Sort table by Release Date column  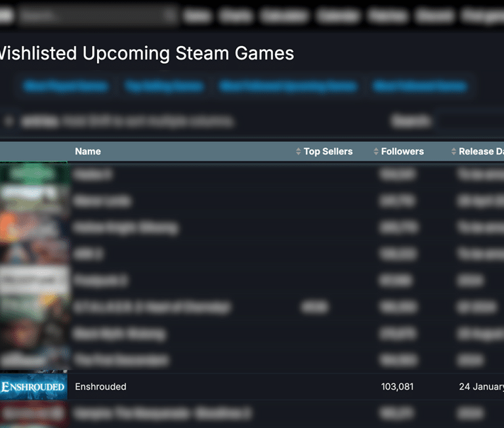click(480, 152)
